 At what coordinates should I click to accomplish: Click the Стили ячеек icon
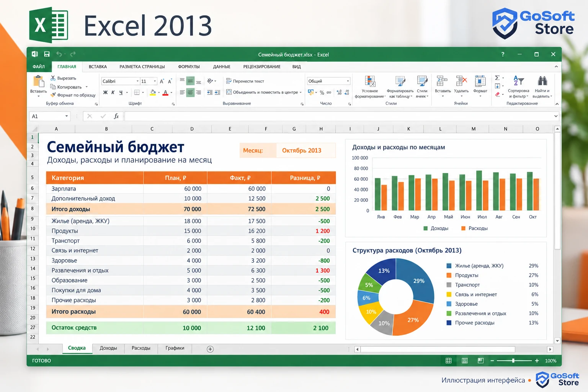click(x=422, y=81)
